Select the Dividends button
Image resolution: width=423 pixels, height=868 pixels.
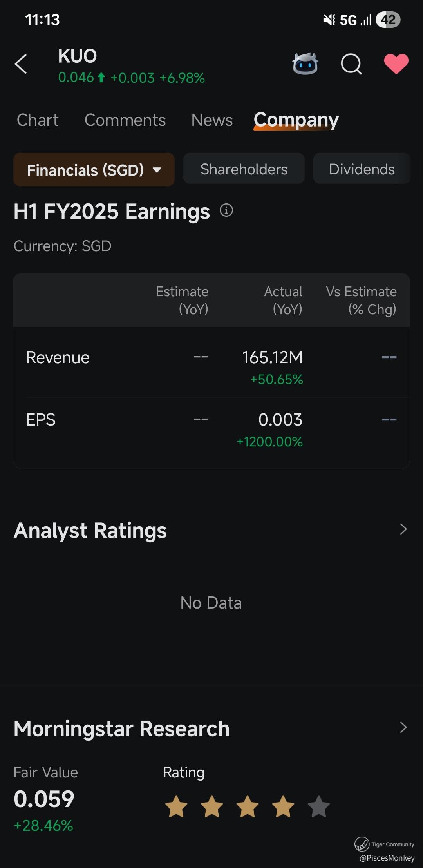(x=362, y=169)
